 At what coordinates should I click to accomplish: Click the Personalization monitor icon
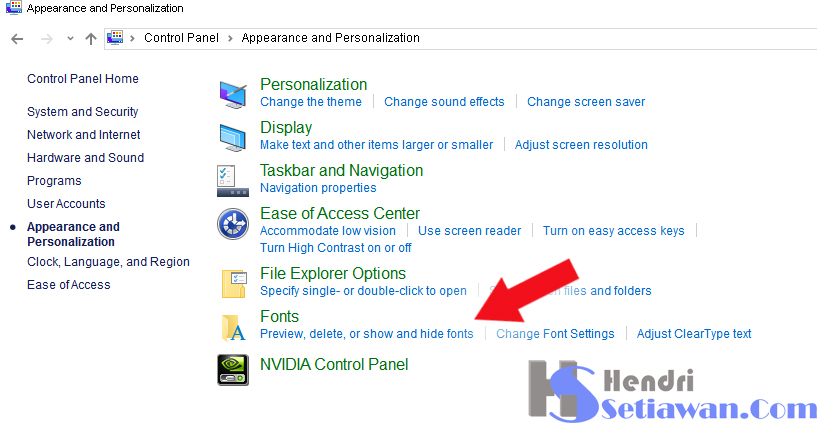(x=232, y=93)
